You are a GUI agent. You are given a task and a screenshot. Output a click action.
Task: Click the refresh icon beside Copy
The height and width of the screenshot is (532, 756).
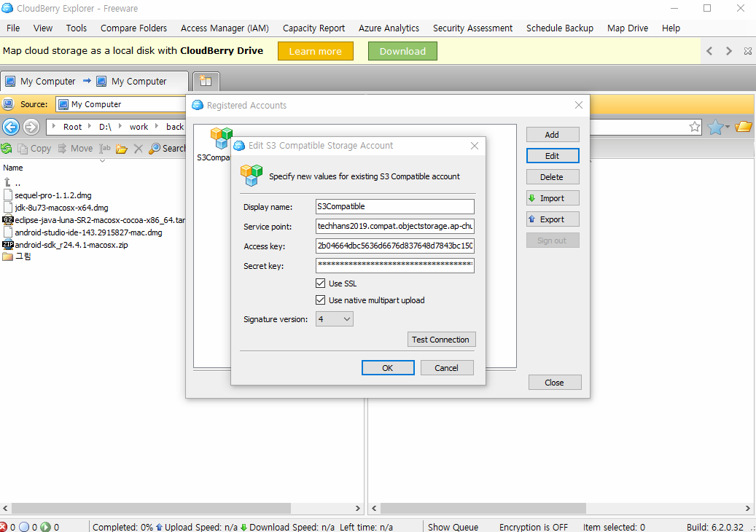(7, 149)
